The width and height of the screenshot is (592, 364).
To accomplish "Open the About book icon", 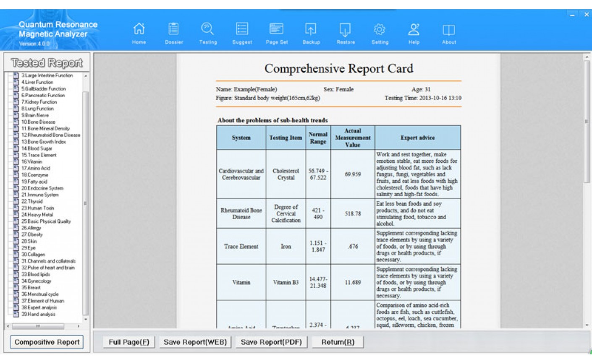I will point(449,29).
